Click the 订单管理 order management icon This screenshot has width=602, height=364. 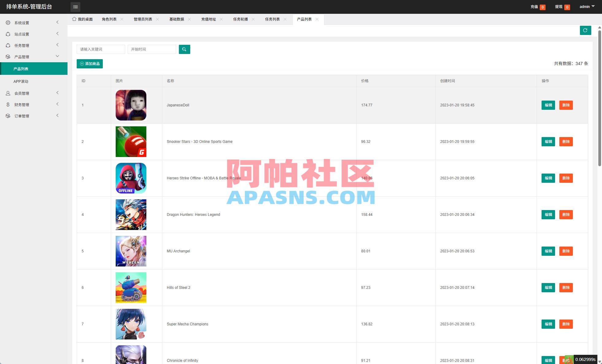click(8, 116)
